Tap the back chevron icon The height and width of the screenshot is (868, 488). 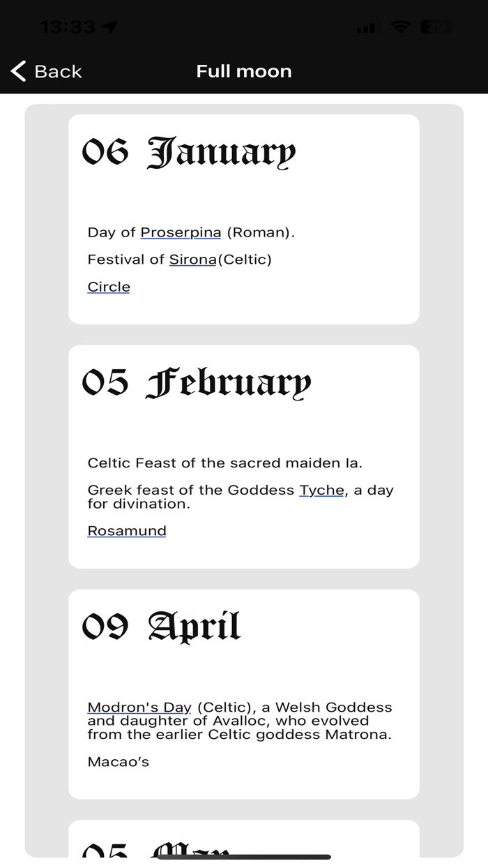[17, 70]
